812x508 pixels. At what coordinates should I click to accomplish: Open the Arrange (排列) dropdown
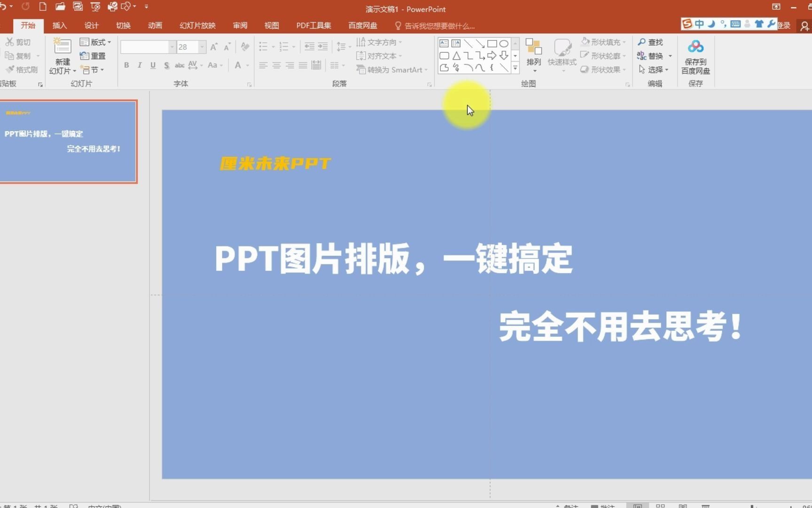pyautogui.click(x=534, y=56)
